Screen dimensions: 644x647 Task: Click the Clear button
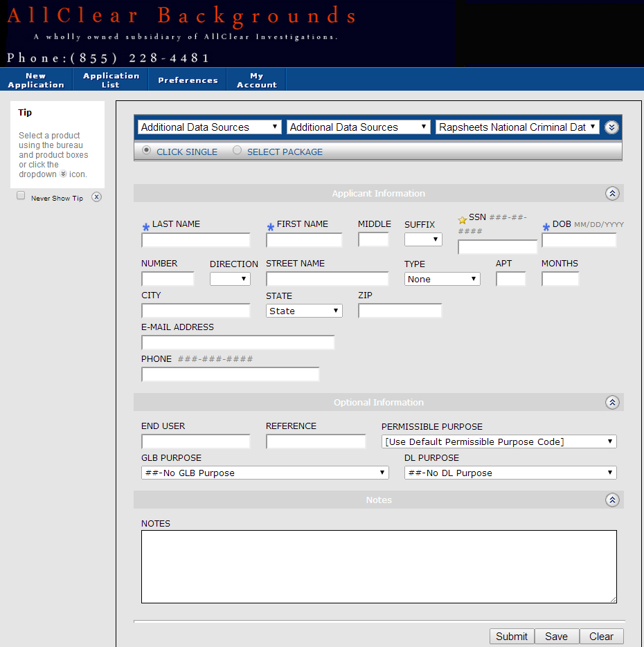click(602, 636)
